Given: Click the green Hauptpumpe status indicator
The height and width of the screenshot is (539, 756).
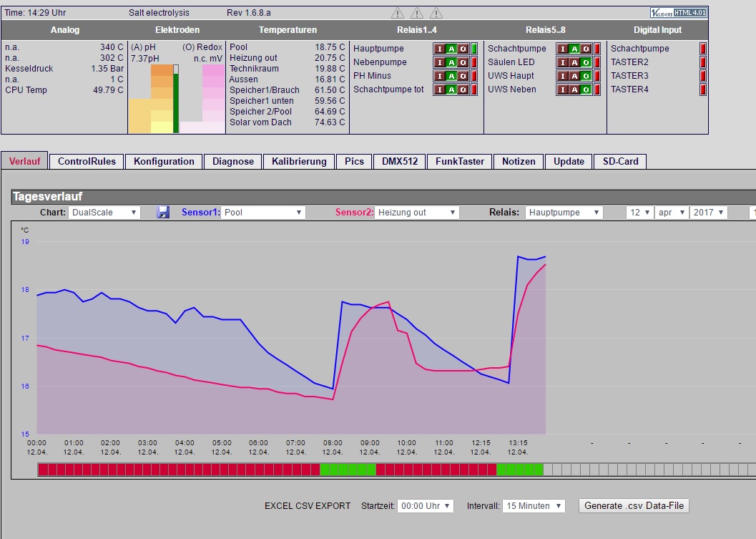Looking at the screenshot, I should point(474,48).
